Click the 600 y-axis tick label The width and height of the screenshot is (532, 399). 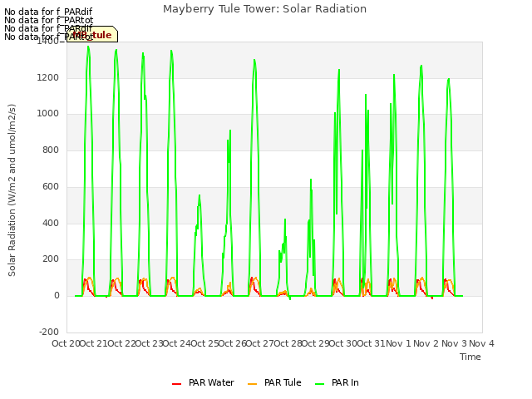tap(51, 186)
